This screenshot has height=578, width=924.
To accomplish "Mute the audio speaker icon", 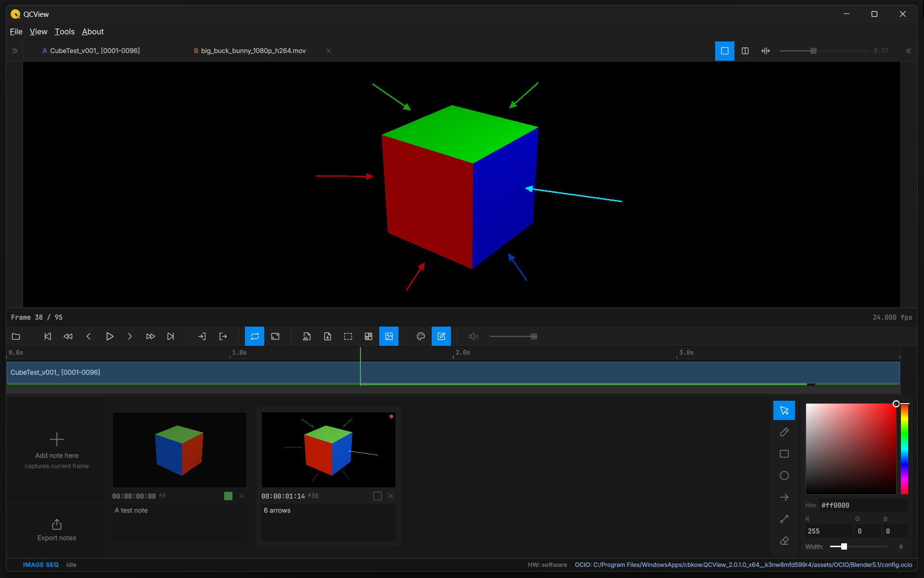I will (x=473, y=336).
